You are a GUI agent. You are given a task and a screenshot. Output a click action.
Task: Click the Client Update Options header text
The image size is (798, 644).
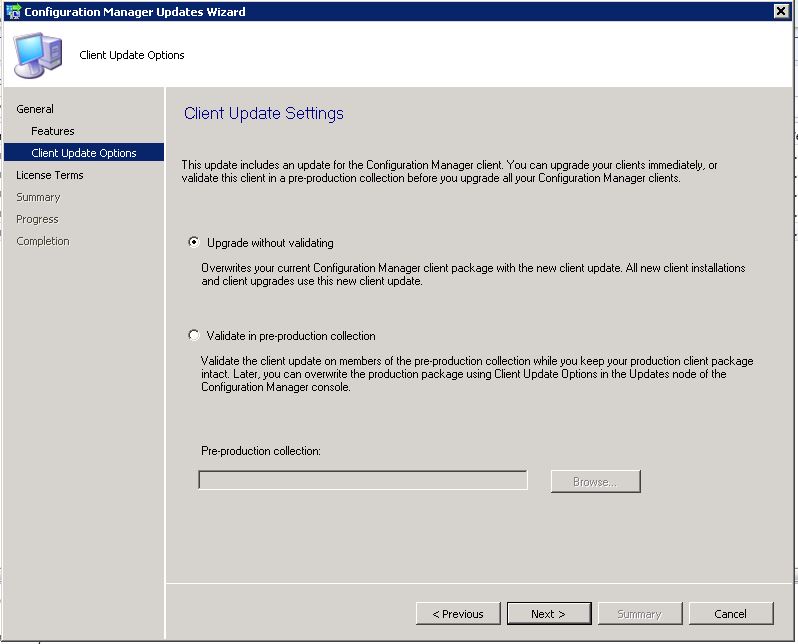132,55
